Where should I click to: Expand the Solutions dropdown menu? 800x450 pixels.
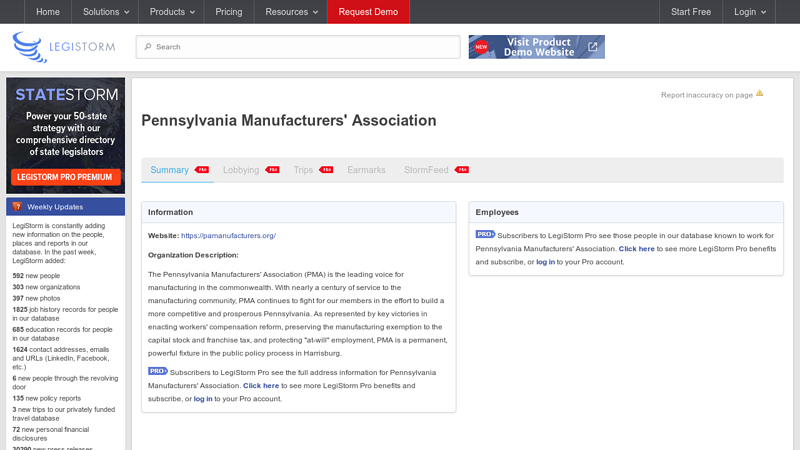[106, 12]
